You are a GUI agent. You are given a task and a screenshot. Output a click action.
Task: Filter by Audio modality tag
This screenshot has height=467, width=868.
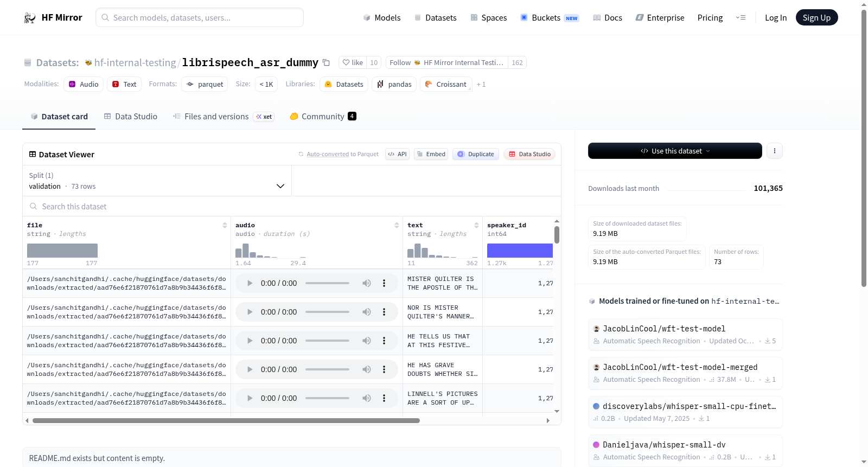click(x=84, y=84)
